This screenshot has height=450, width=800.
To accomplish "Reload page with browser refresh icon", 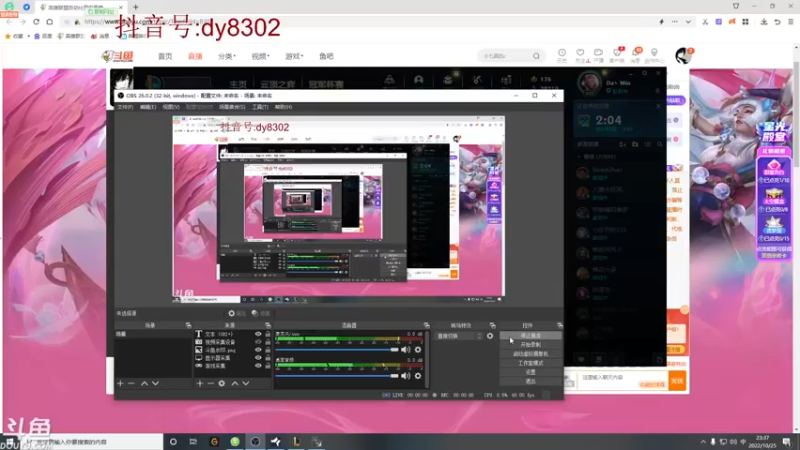I will [x=36, y=21].
